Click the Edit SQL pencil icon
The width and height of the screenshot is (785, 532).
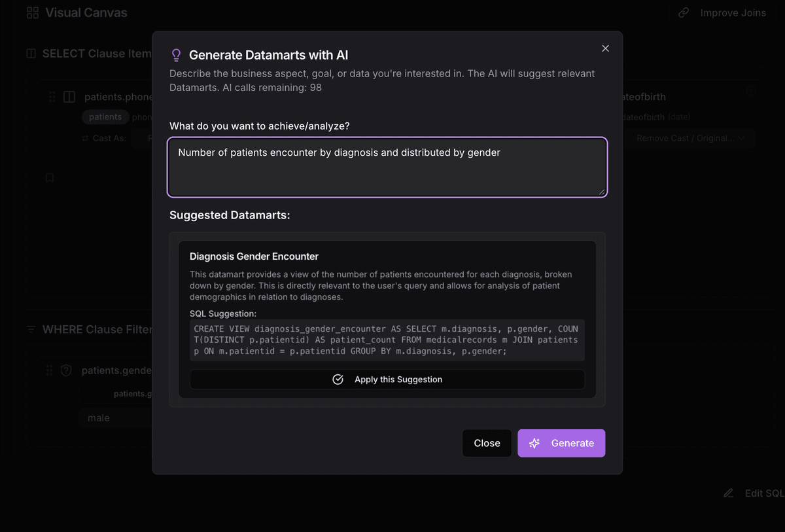pyautogui.click(x=727, y=493)
